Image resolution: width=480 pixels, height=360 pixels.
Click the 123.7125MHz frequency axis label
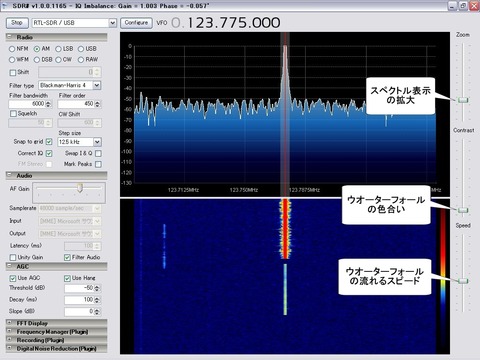[183, 190]
